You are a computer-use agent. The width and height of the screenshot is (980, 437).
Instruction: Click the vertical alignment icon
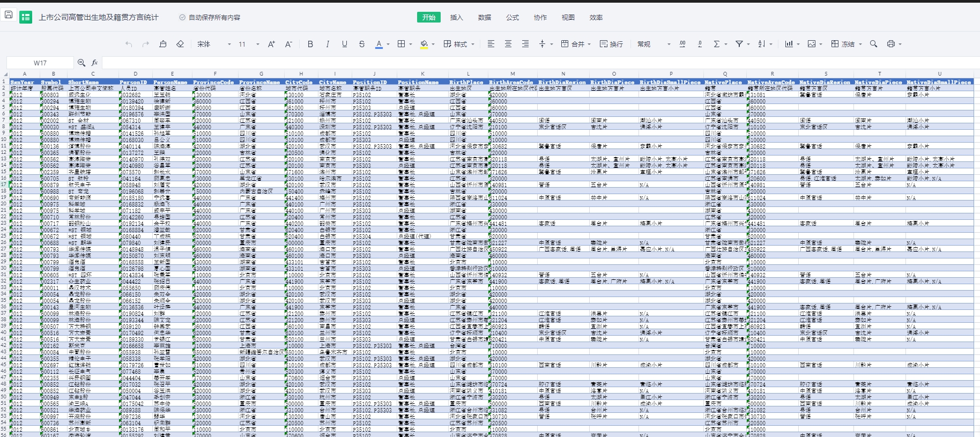pyautogui.click(x=542, y=44)
